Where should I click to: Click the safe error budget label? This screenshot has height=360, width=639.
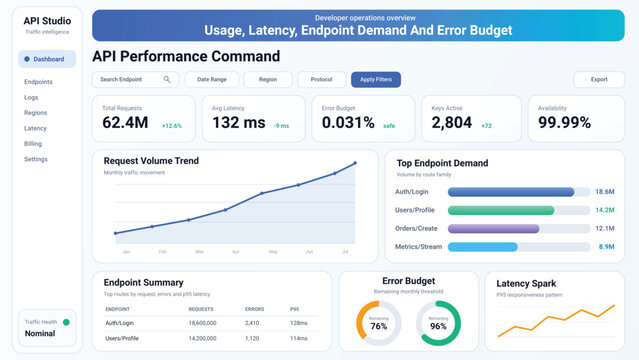pos(389,126)
